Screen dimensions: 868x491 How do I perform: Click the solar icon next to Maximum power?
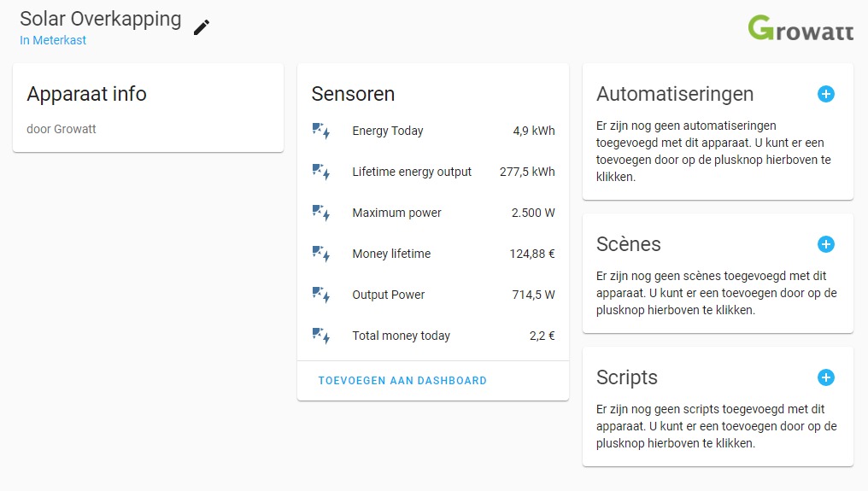coord(321,213)
